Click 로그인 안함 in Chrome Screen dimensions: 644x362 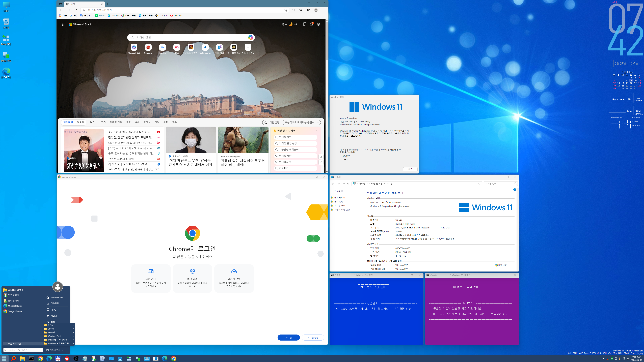(313, 338)
